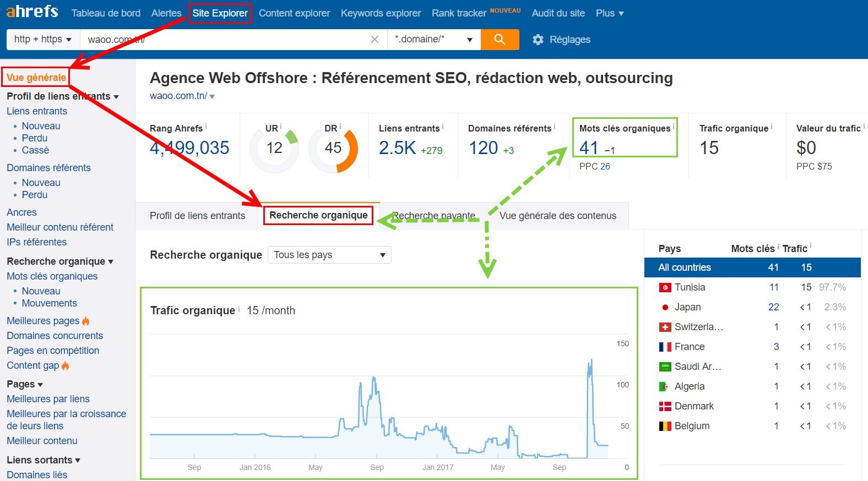Open Meilleur contenu référent link
The height and width of the screenshot is (481, 868).
point(60,227)
